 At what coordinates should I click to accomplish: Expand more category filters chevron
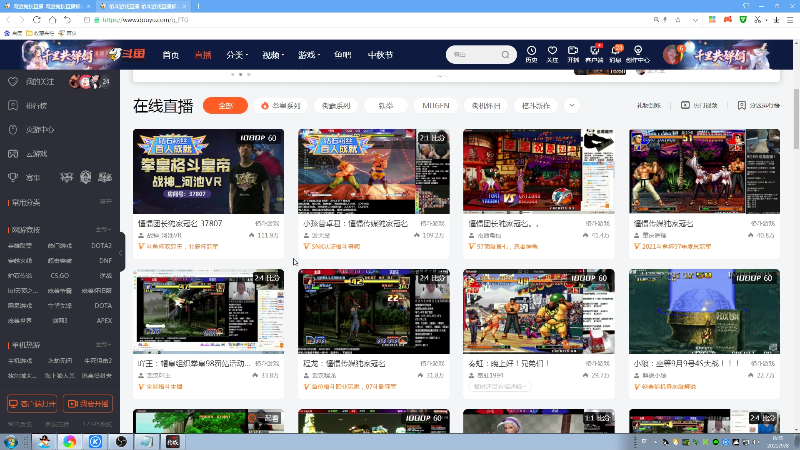[x=572, y=106]
